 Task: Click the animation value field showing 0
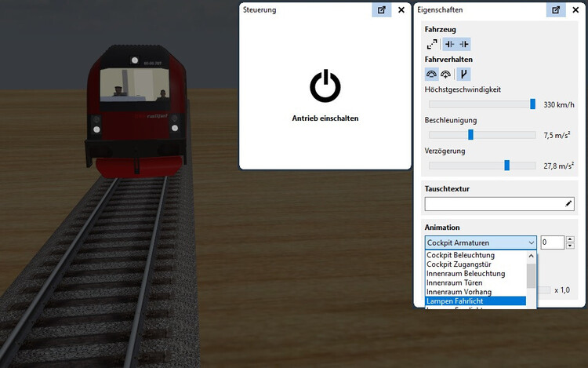553,242
